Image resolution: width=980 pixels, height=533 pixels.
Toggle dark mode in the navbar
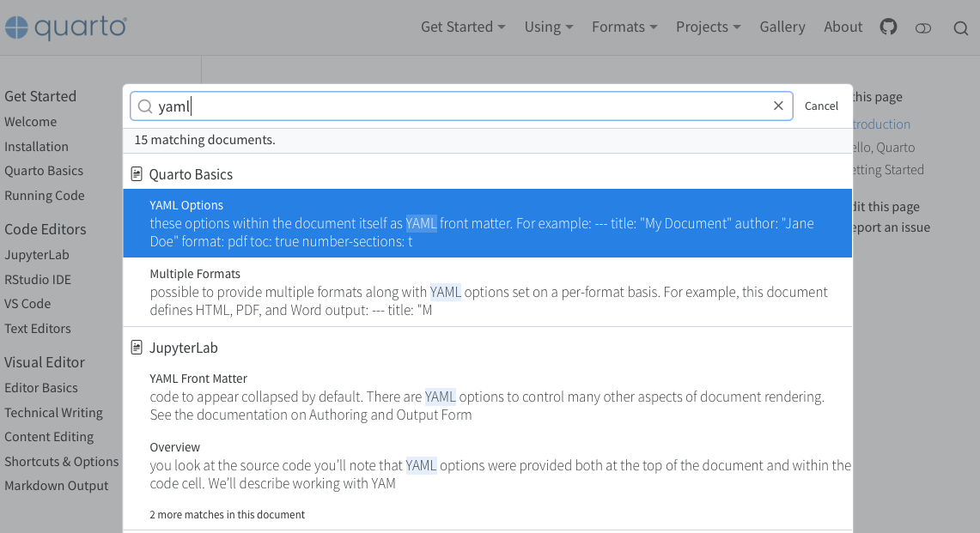click(x=923, y=27)
